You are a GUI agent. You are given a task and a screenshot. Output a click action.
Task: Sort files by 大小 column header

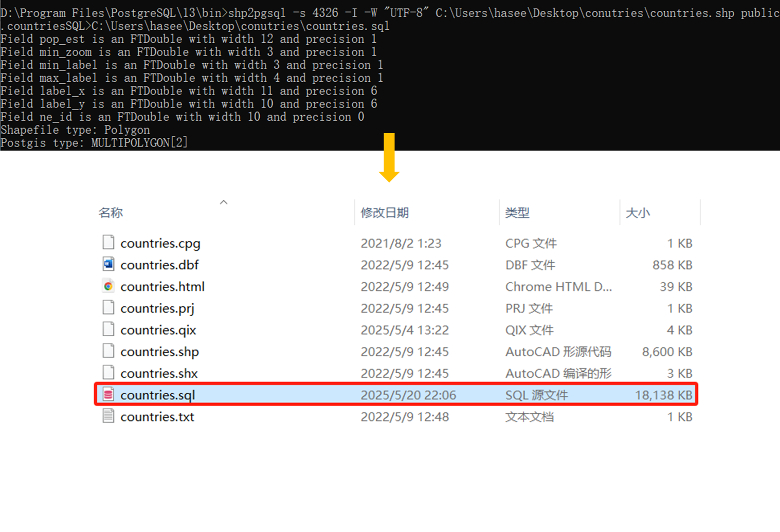pos(638,212)
